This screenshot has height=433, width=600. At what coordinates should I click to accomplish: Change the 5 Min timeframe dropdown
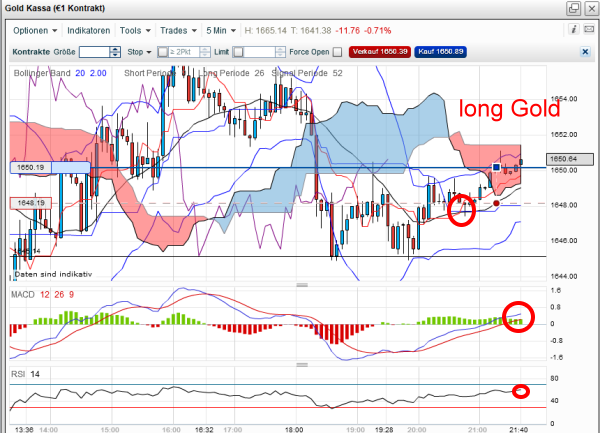(x=221, y=31)
